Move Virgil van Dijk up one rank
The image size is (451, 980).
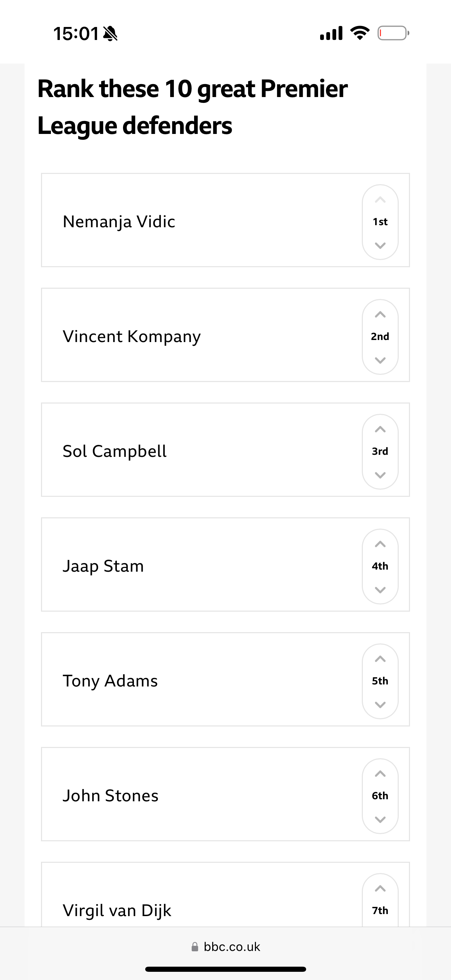(x=380, y=889)
